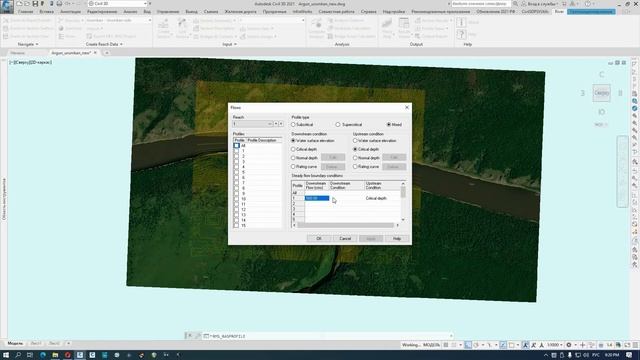Click Help in the Flows dialog
Viewport: 640px width, 360px height.
[397, 238]
